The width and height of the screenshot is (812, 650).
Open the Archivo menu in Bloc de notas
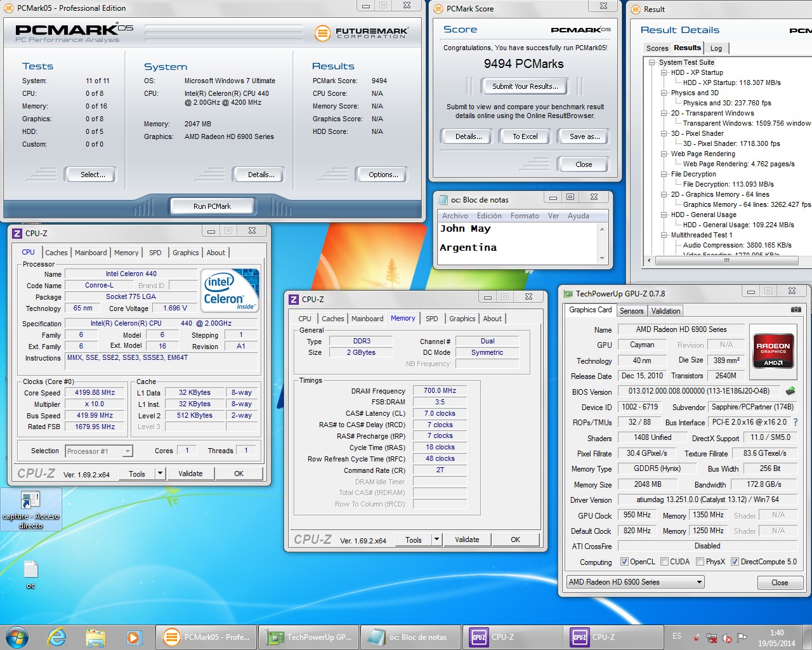[455, 216]
